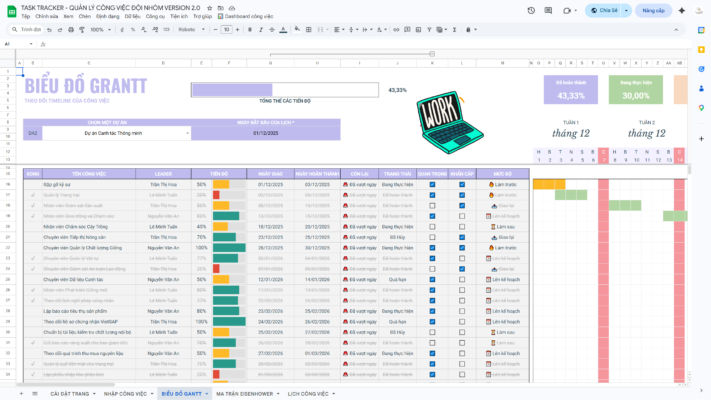Move the document to a folder
This screenshot has width=711, height=400.
click(221, 8)
